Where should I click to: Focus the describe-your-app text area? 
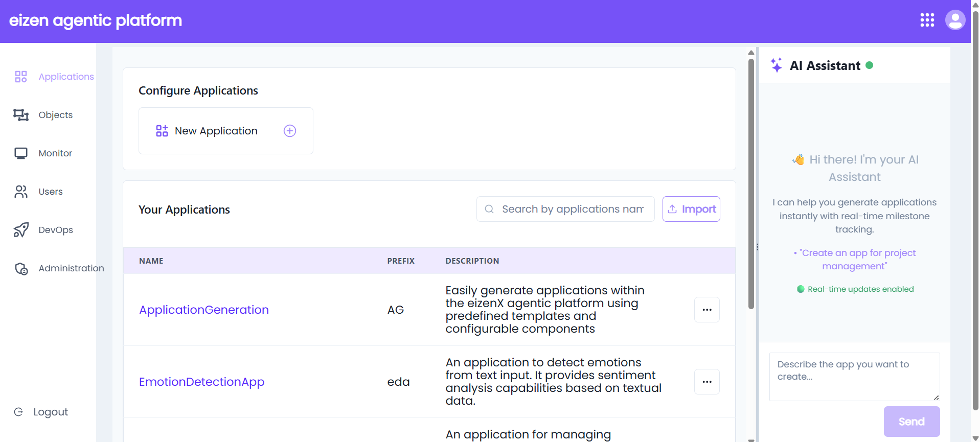click(x=855, y=377)
